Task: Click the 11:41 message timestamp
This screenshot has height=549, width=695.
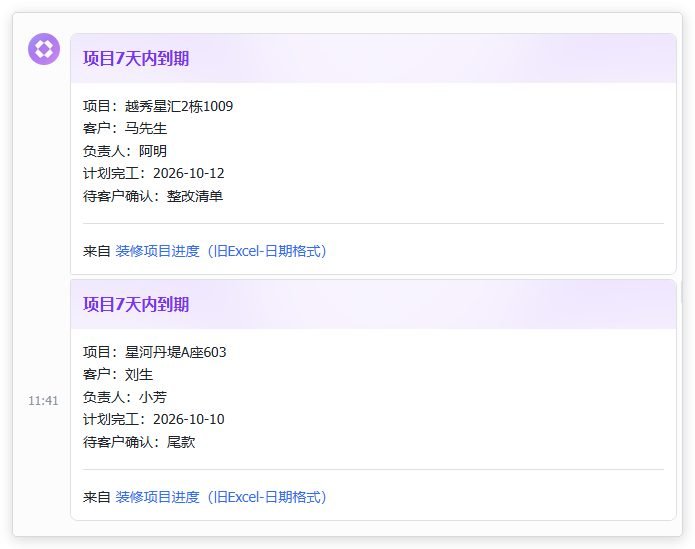Action: pyautogui.click(x=43, y=401)
